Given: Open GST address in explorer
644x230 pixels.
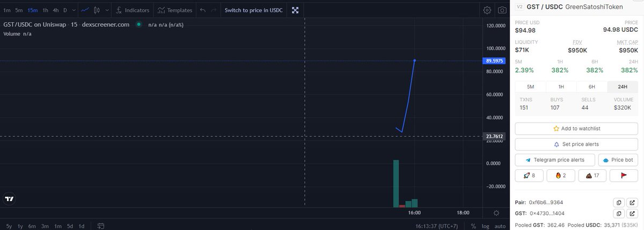Looking at the screenshot, I should coord(632,213).
